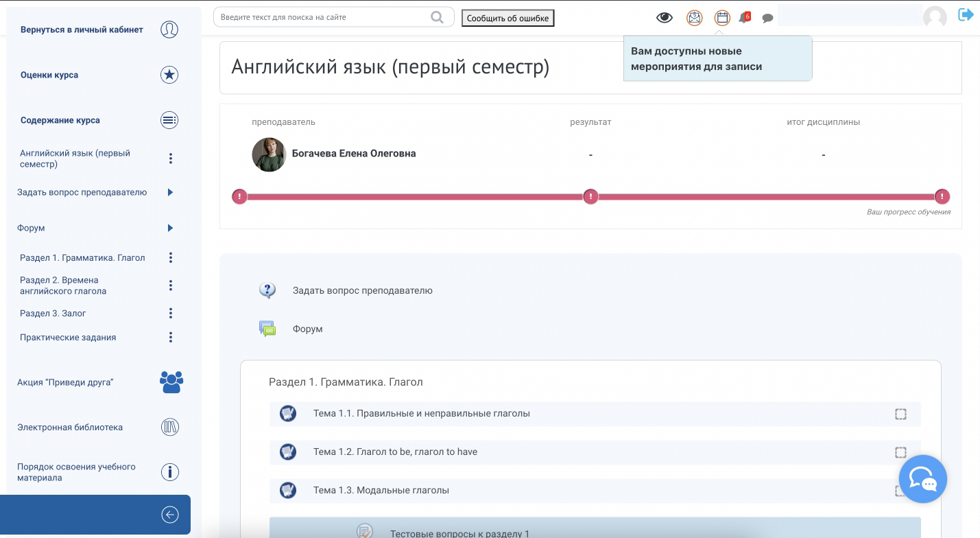Open Акция "Приведи друга" sidebar item
The width and height of the screenshot is (980, 538).
65,382
